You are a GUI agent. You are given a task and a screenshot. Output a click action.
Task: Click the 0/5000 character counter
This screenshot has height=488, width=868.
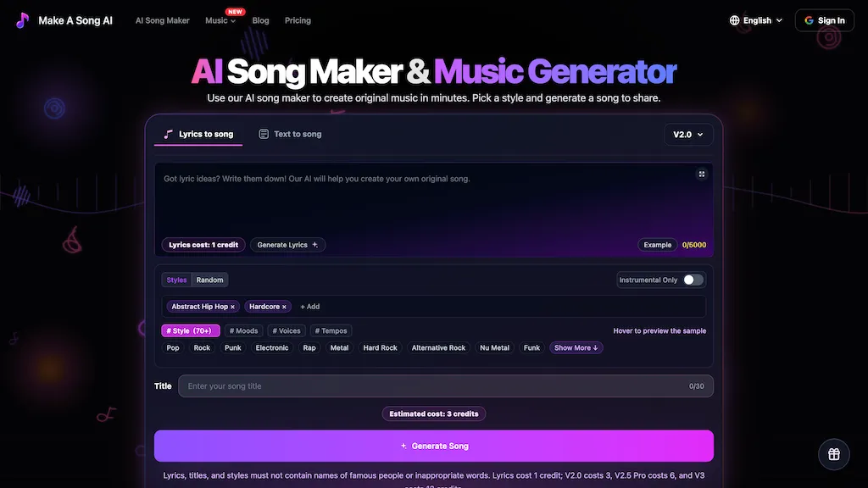point(693,245)
